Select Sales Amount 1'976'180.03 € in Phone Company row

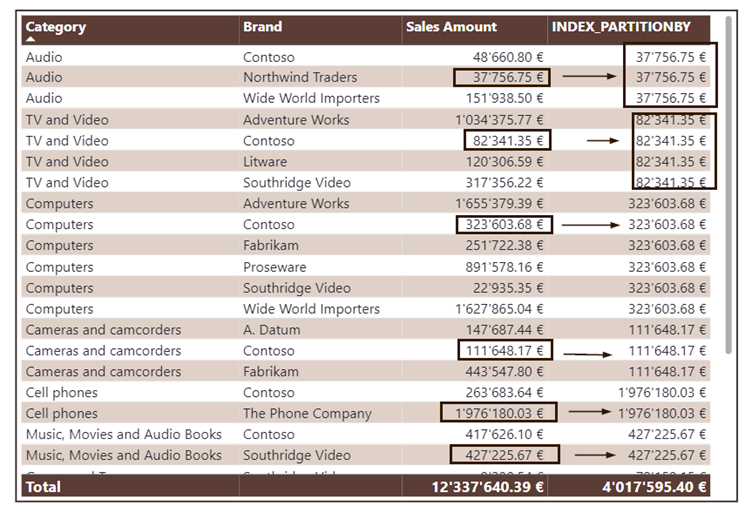[x=499, y=413]
